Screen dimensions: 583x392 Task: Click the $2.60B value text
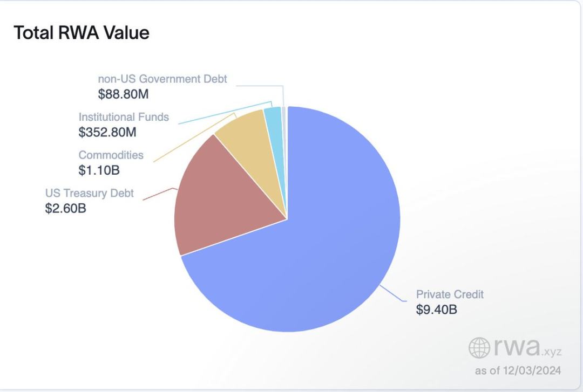(65, 209)
